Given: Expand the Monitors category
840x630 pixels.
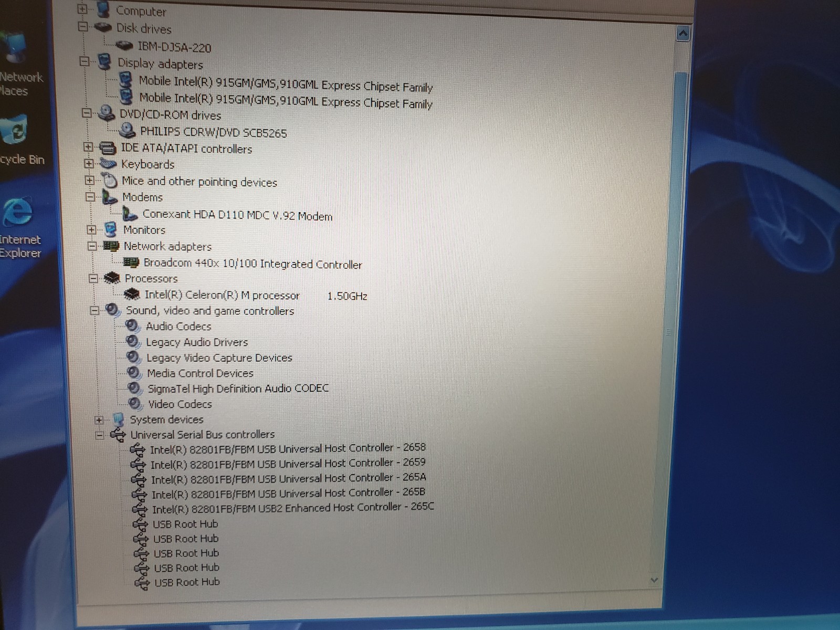Looking at the screenshot, I should click(92, 229).
